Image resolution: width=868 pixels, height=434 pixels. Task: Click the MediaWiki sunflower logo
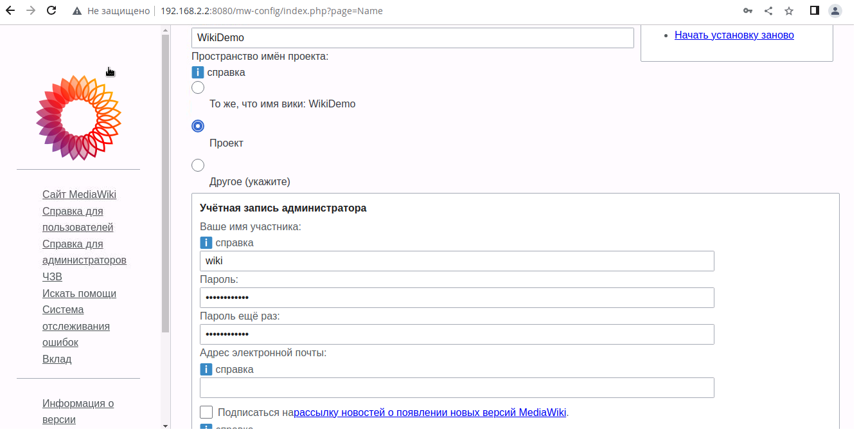click(78, 118)
